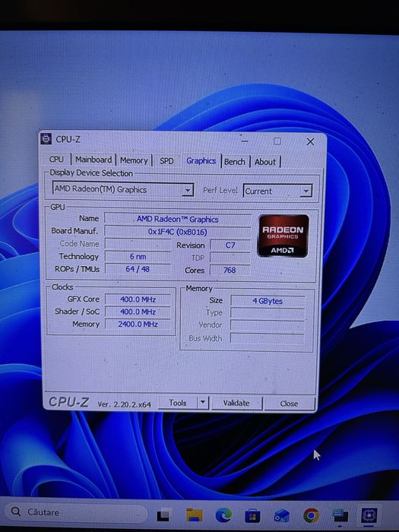Viewport: 399px width, 532px height.
Task: Select the Graphics tab
Action: click(x=201, y=161)
